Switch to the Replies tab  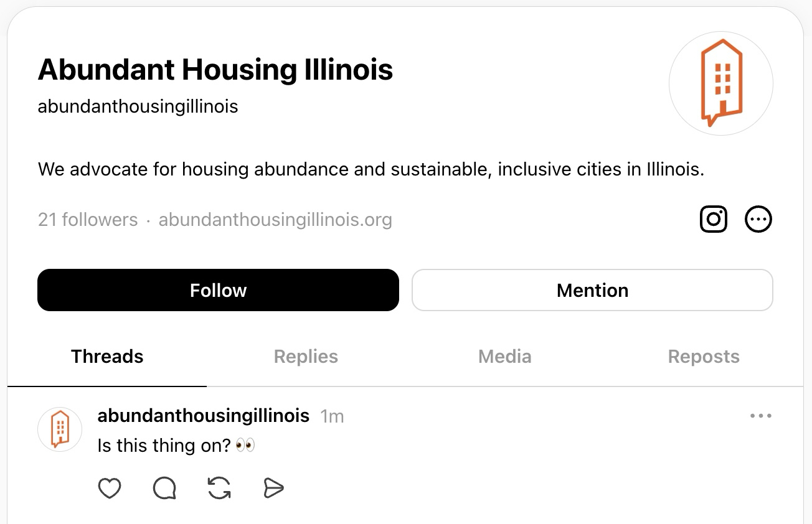[306, 357]
